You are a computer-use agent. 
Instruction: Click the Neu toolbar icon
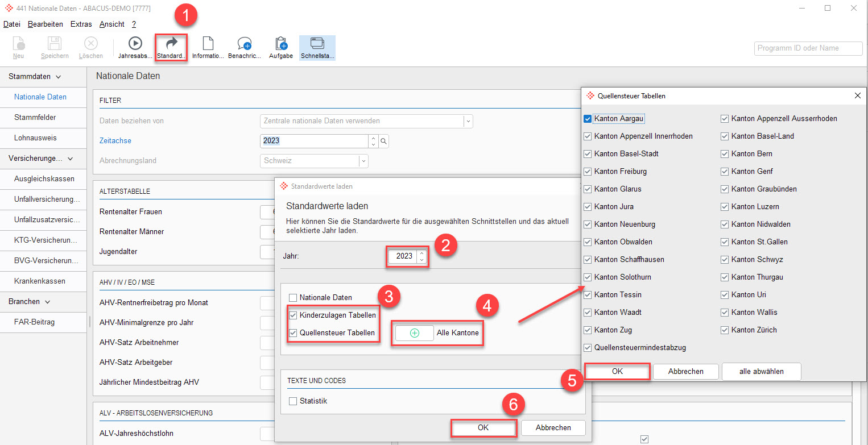(x=18, y=44)
